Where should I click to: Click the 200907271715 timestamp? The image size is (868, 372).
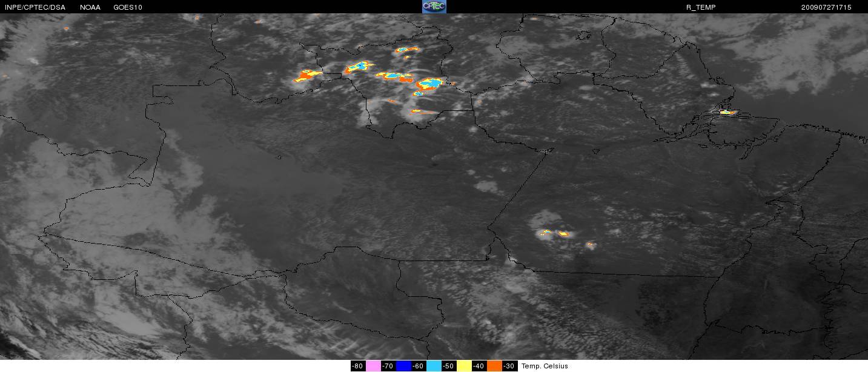tap(826, 7)
